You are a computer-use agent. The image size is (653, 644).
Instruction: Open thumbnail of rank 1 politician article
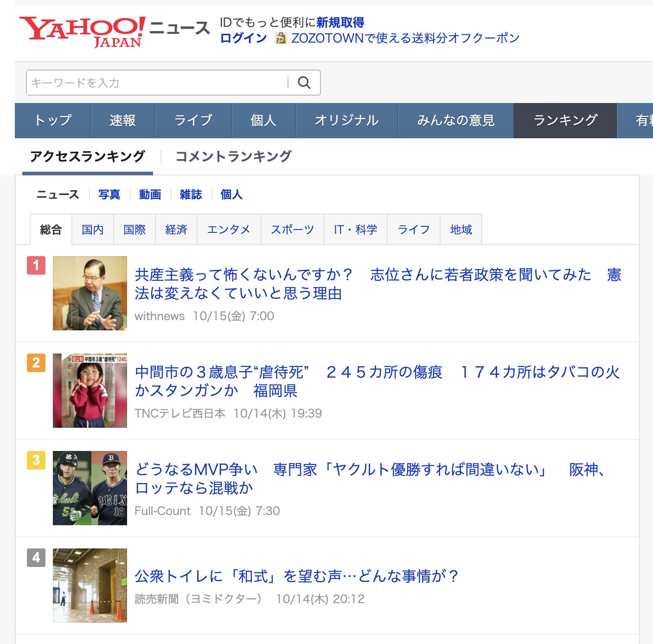90,293
